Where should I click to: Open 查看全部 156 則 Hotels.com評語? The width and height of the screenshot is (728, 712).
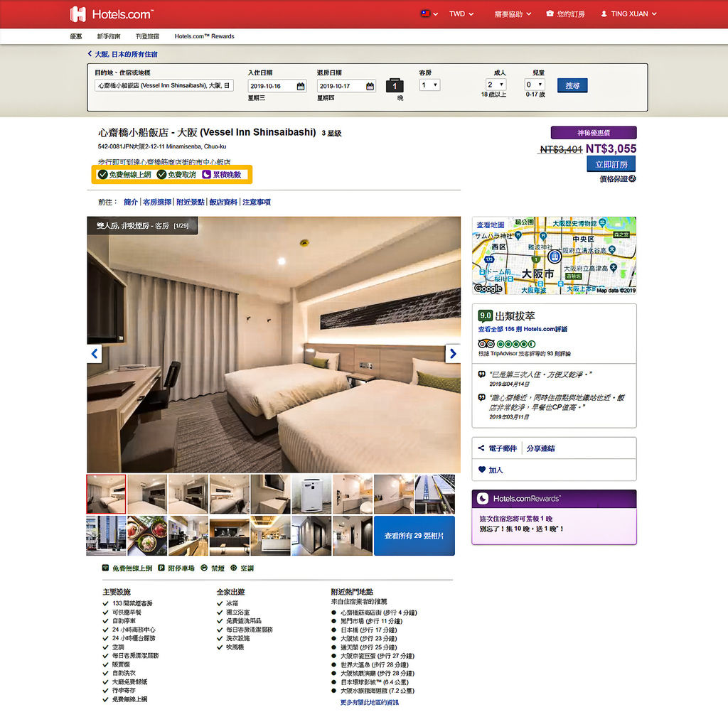pos(523,329)
